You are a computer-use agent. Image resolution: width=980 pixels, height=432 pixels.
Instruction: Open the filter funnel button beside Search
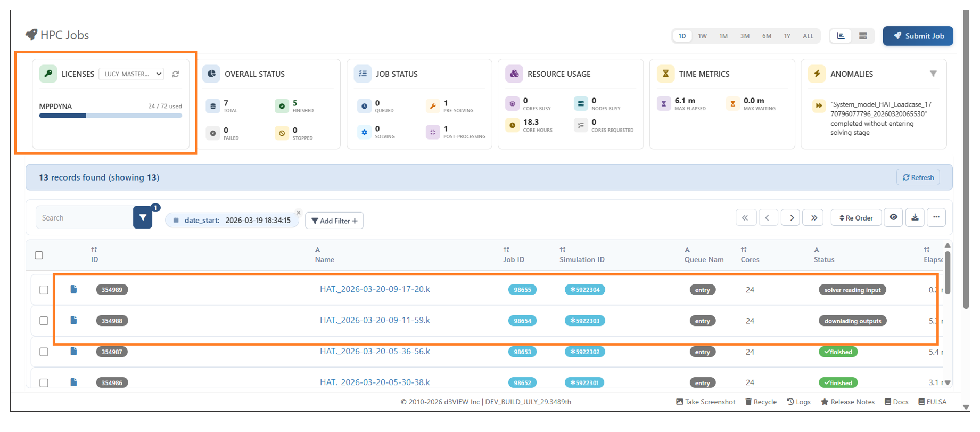[143, 217]
